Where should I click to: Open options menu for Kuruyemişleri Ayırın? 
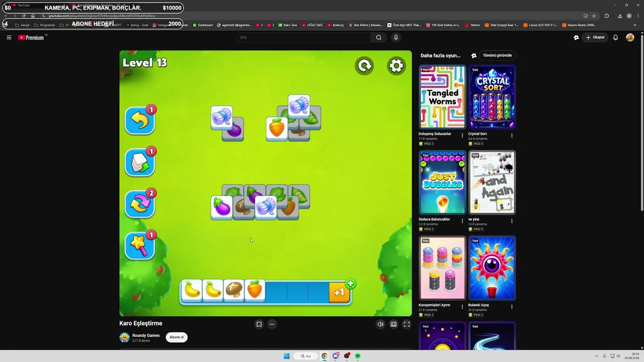pyautogui.click(x=462, y=307)
